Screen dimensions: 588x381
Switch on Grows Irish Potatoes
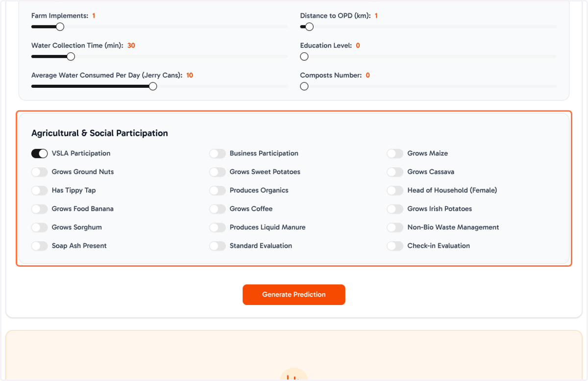click(x=395, y=209)
